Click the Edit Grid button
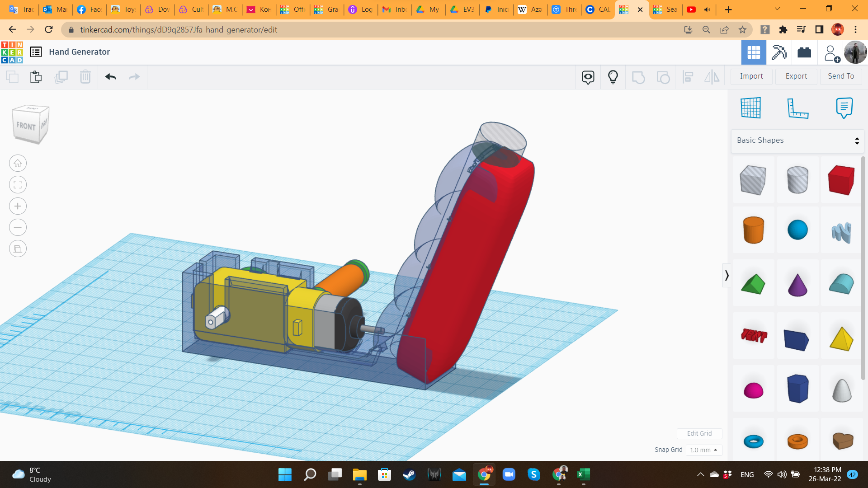Viewport: 868px width, 488px height. tap(699, 433)
